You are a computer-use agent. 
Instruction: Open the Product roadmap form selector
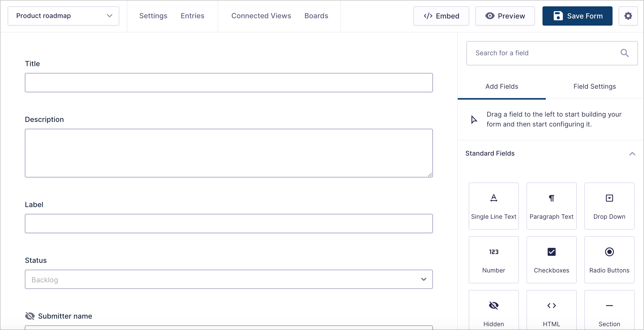click(63, 16)
